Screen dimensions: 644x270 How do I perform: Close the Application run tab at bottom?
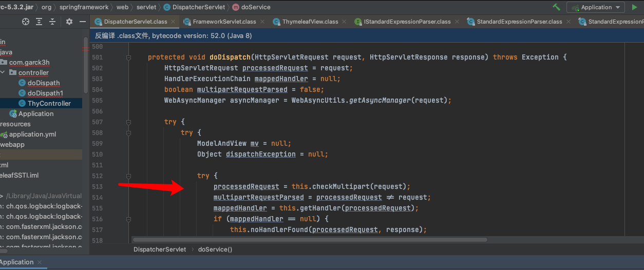(x=41, y=262)
